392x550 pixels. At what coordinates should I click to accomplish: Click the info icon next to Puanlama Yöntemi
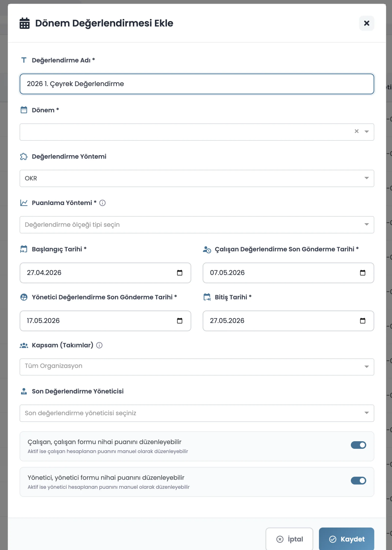click(102, 203)
